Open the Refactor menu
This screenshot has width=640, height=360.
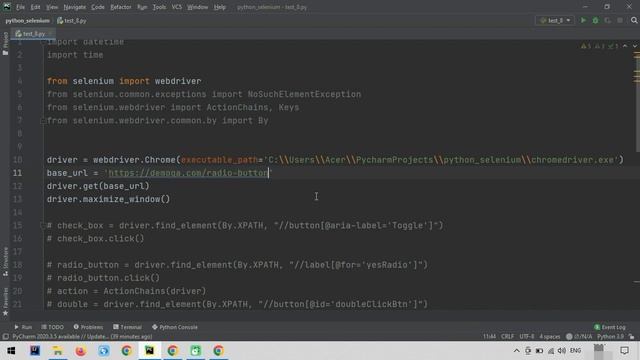point(121,7)
